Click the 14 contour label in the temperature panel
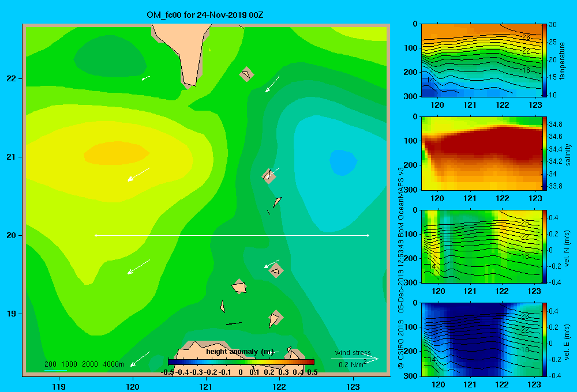 [x=430, y=80]
